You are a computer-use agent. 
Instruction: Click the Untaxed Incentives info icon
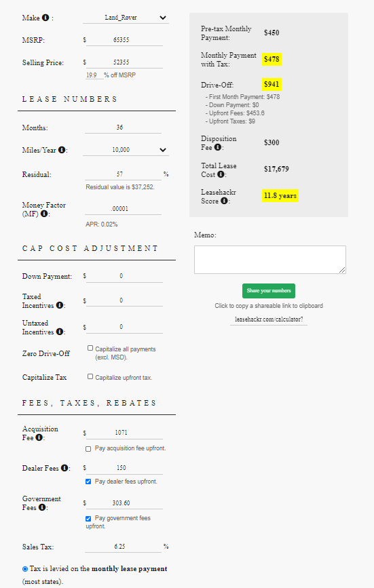click(x=59, y=332)
